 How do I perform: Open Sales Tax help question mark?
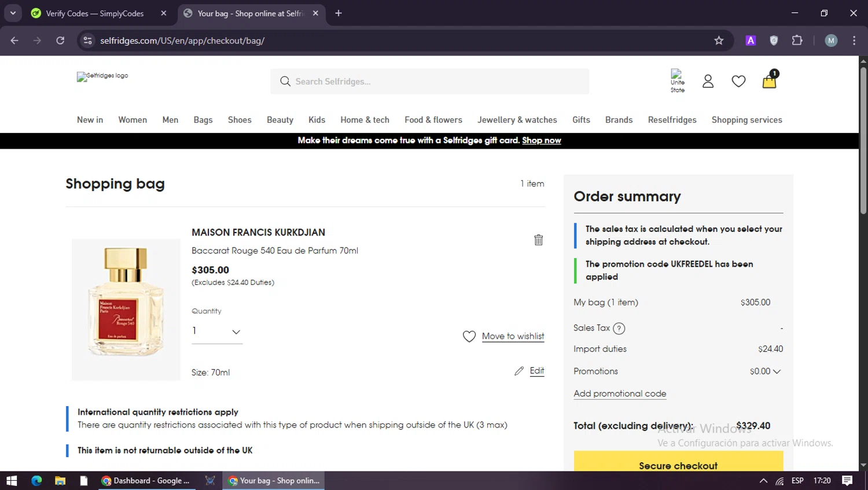click(619, 329)
